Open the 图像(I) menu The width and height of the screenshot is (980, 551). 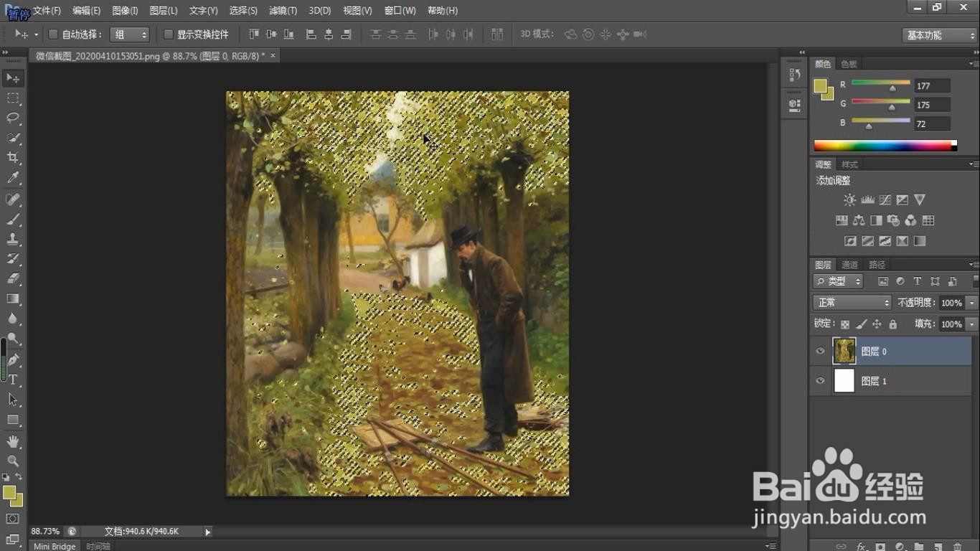click(125, 10)
